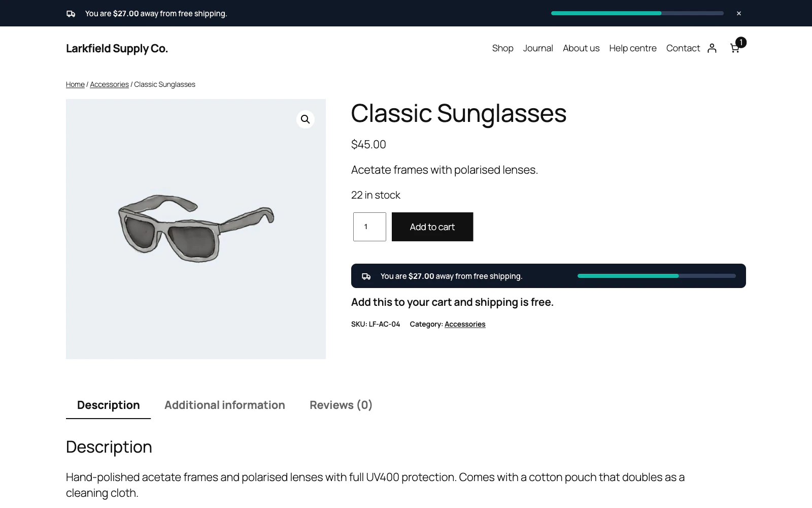Viewport: 812px width, 508px height.
Task: Click the sunglasses product image
Action: (196, 229)
